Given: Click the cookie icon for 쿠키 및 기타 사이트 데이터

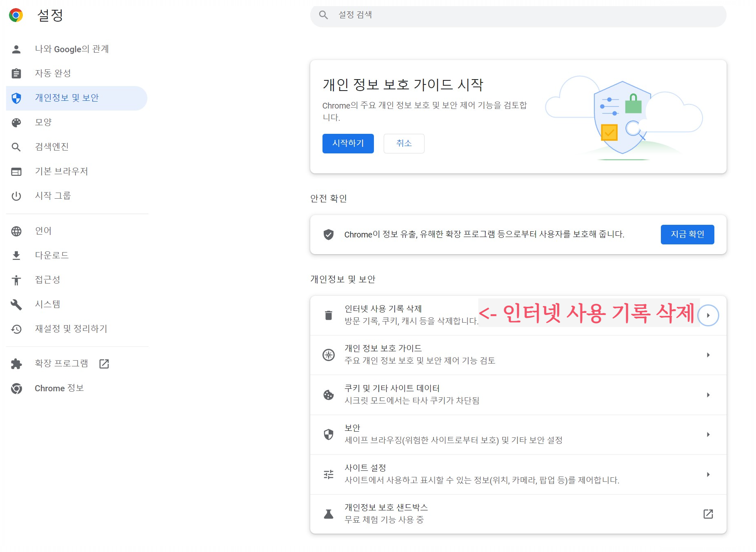Looking at the screenshot, I should tap(329, 395).
